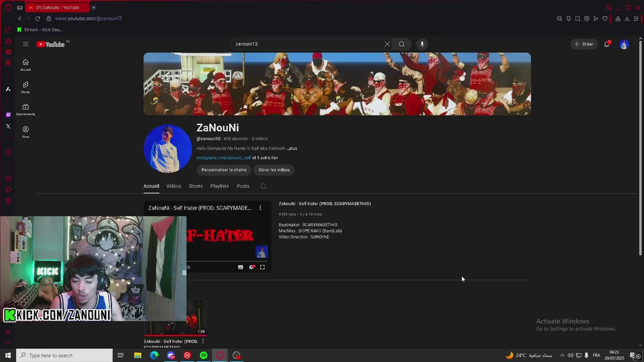Search within the channel using the magnifier
644x362 pixels.
point(263,186)
